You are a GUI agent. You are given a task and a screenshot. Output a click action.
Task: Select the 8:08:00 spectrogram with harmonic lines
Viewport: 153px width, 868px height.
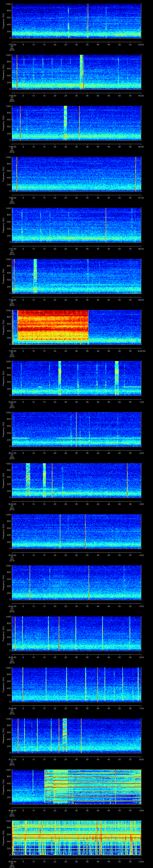76,786
